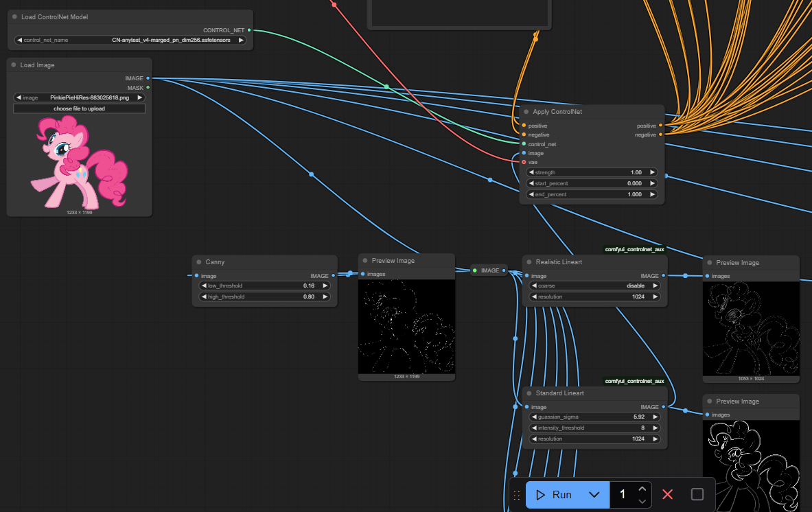Collapse the Load Image node
Viewport: 812px width, 512px height.
pyautogui.click(x=14, y=65)
